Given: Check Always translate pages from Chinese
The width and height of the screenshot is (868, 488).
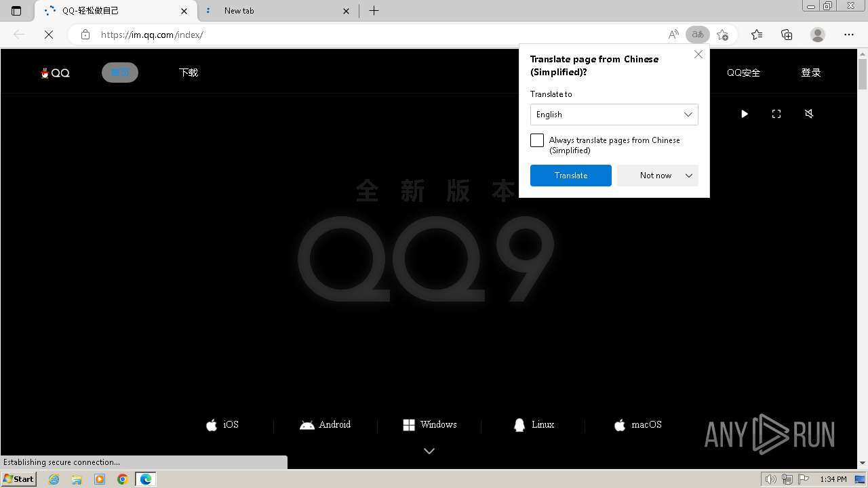Looking at the screenshot, I should coord(537,140).
